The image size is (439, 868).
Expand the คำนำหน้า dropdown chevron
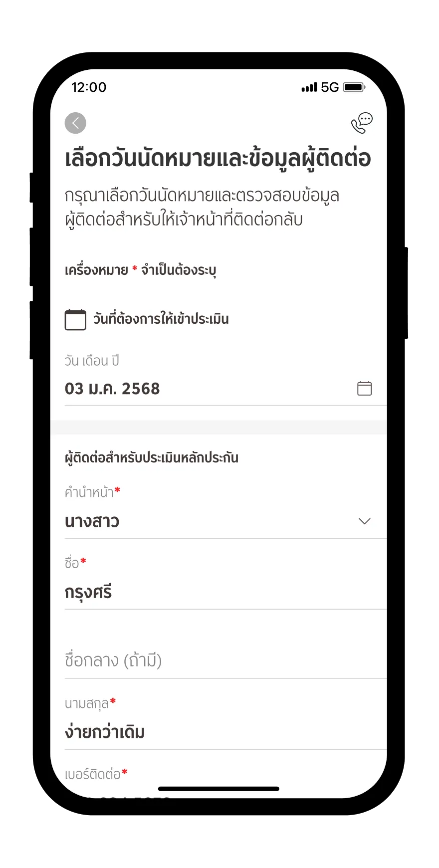pyautogui.click(x=365, y=521)
